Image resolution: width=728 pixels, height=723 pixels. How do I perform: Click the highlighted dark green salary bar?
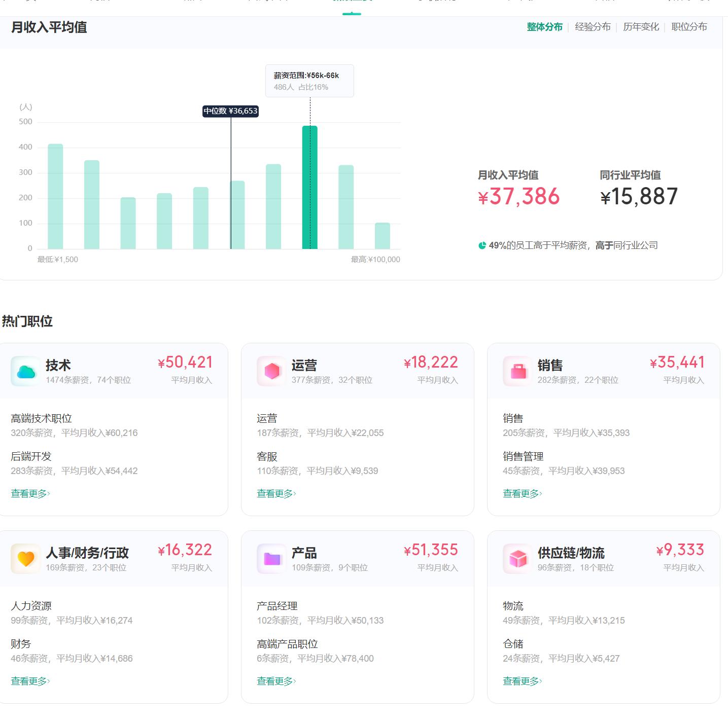pos(310,188)
